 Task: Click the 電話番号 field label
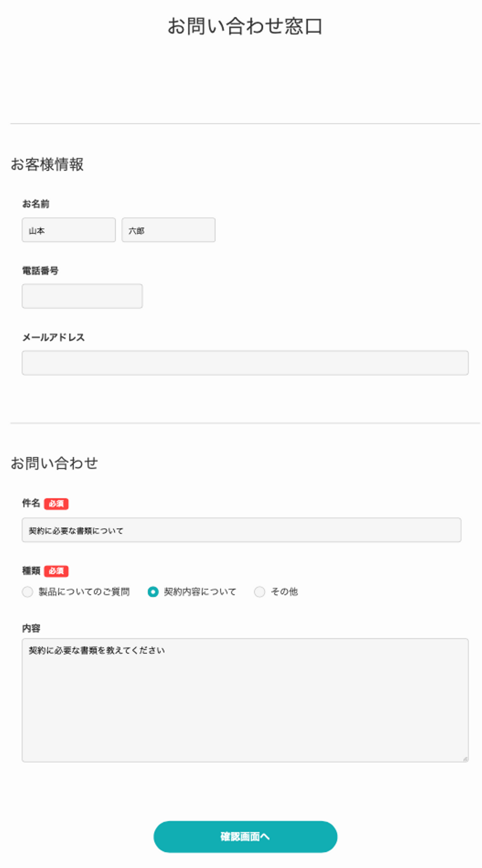pos(40,270)
